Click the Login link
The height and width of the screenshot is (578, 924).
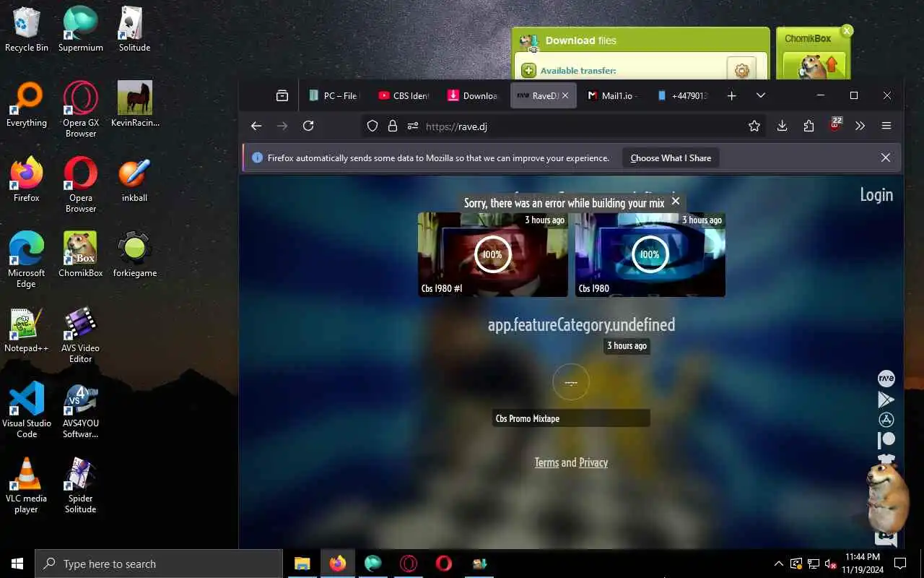tap(876, 194)
